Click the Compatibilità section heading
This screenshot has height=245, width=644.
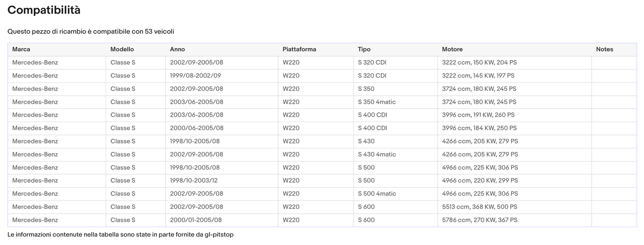[44, 10]
